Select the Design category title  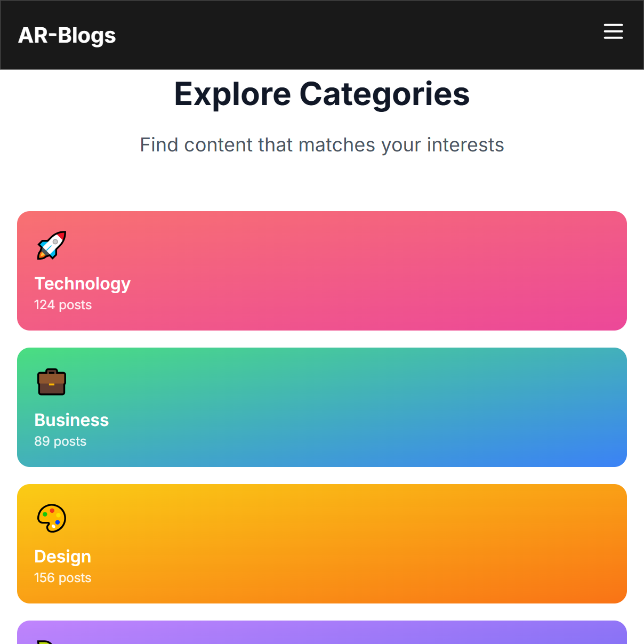(63, 557)
